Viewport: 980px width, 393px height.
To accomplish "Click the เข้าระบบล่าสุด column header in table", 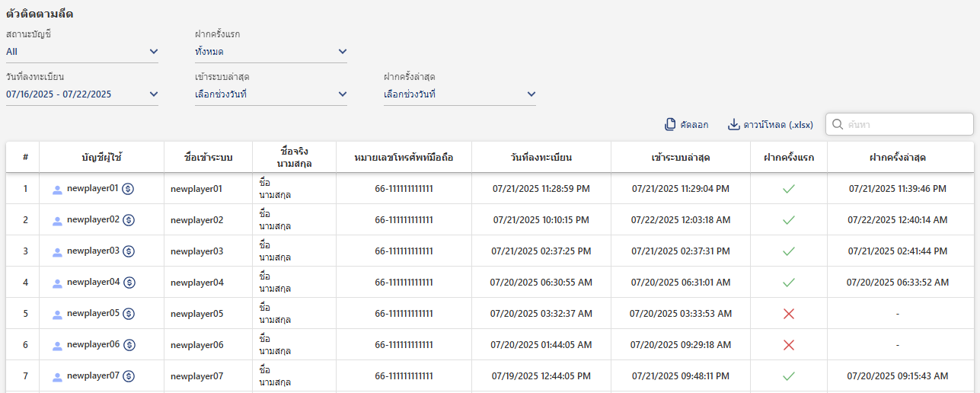I will pos(681,157).
